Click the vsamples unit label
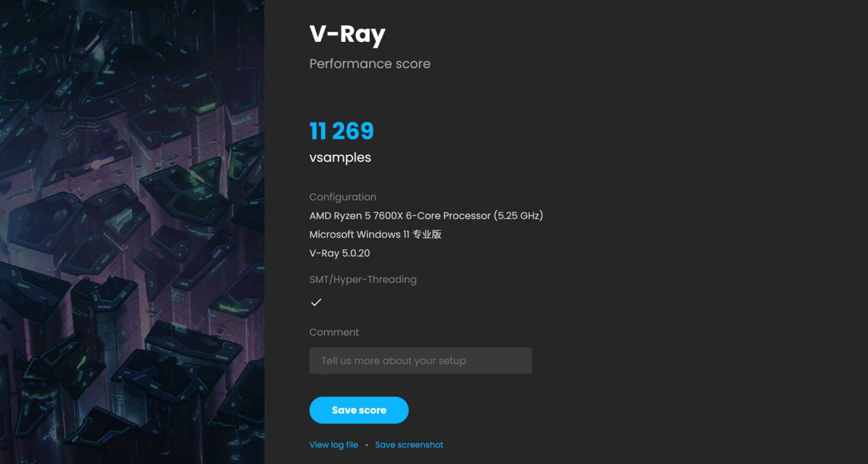The width and height of the screenshot is (868, 464). [x=340, y=158]
